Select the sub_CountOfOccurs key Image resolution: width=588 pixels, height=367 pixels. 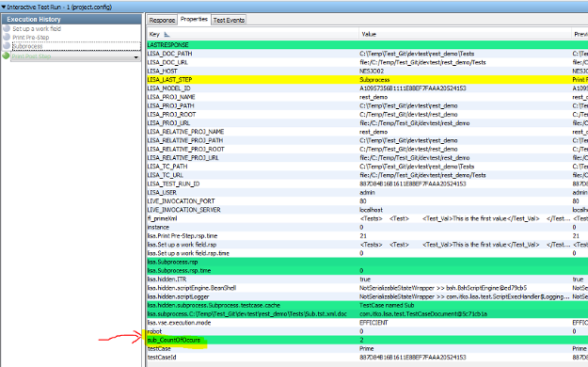coord(174,340)
